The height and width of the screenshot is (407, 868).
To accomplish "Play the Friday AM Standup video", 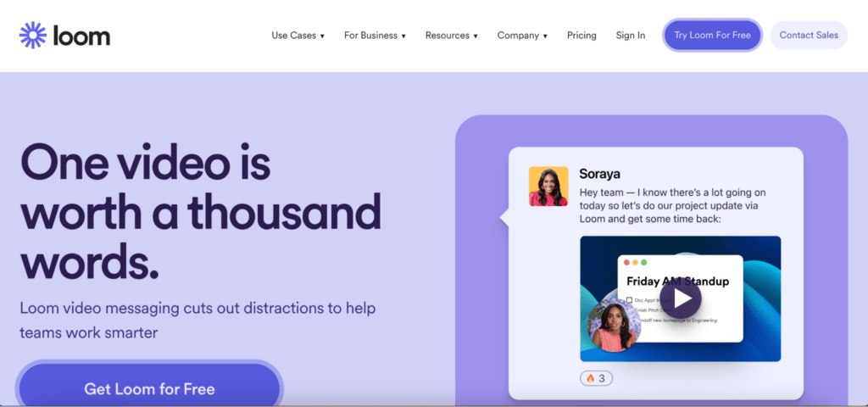I will [681, 299].
